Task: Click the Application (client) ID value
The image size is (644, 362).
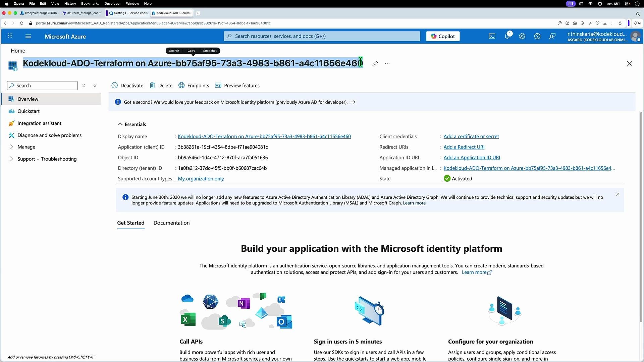Action: pos(223,147)
